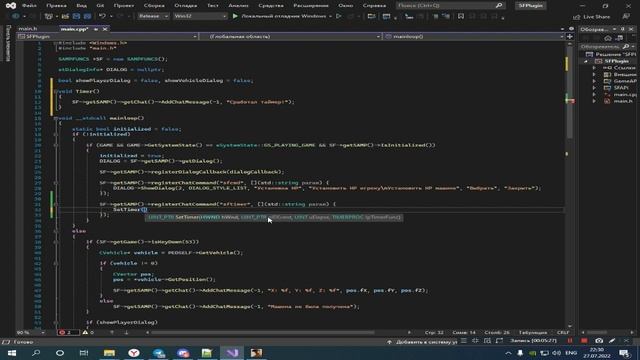Click the search magnifier in the title bar
The width and height of the screenshot is (640, 360).
[x=499, y=6]
